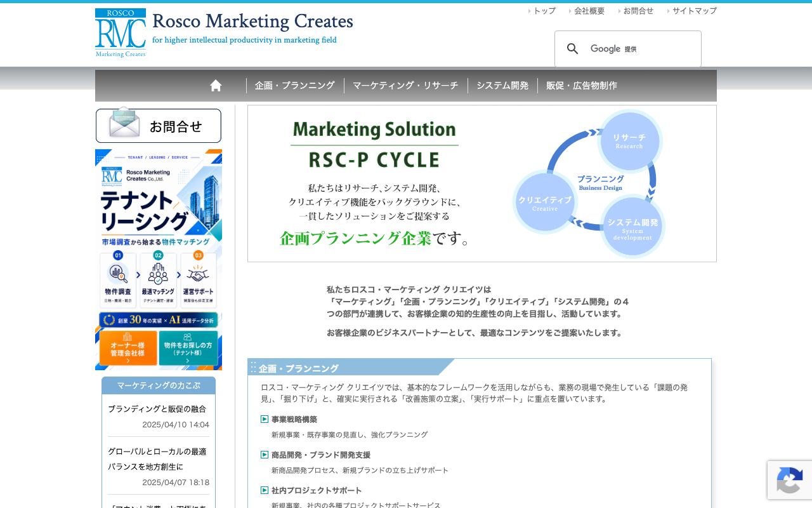Click the 事業戦略構築 arrow bullet icon
This screenshot has width=812, height=508.
[265, 419]
